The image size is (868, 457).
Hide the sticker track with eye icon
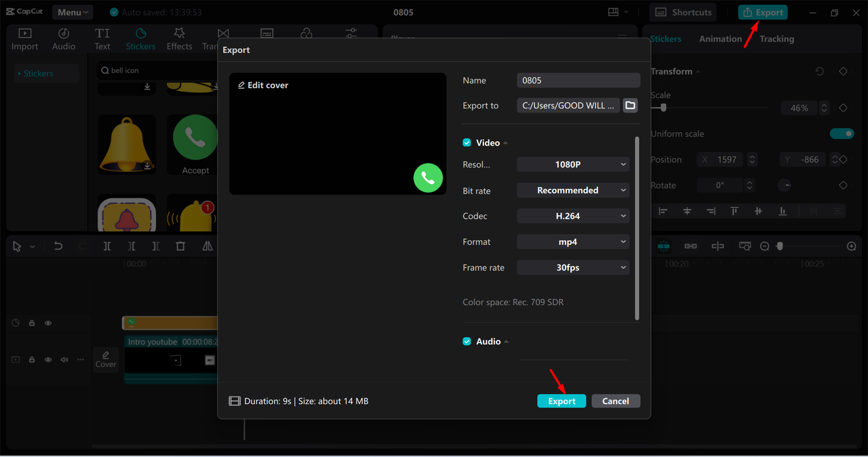[48, 323]
